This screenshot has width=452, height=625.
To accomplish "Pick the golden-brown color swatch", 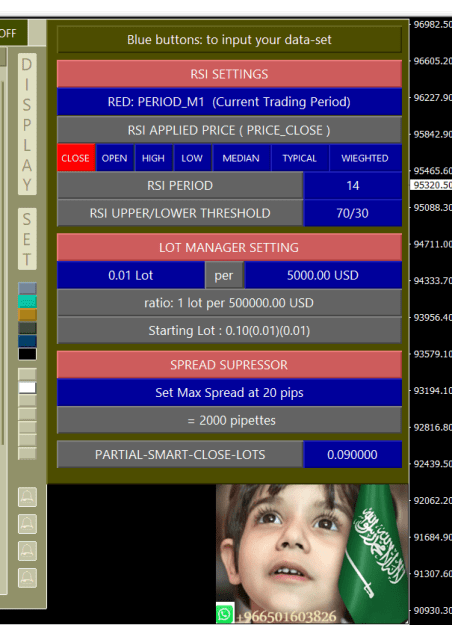I will [x=27, y=314].
